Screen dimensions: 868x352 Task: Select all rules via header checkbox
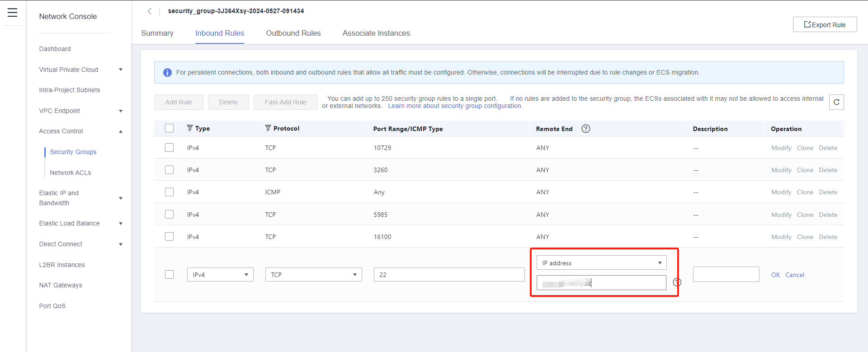(169, 128)
